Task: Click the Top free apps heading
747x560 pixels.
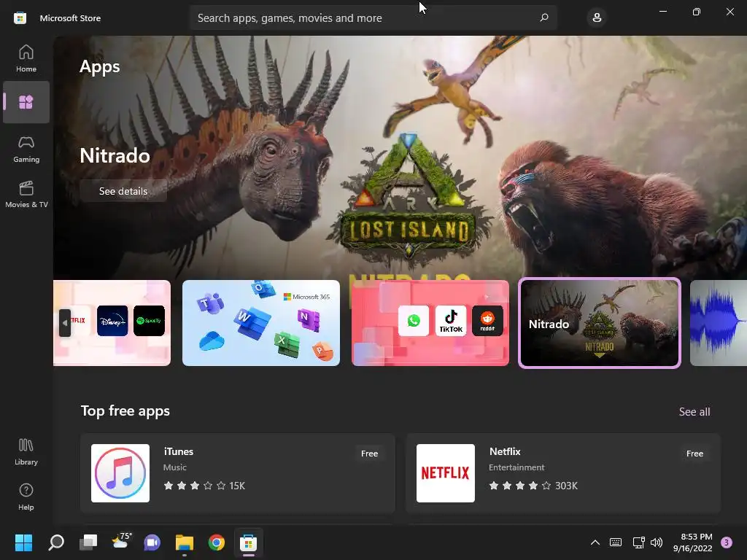Action: click(x=125, y=411)
